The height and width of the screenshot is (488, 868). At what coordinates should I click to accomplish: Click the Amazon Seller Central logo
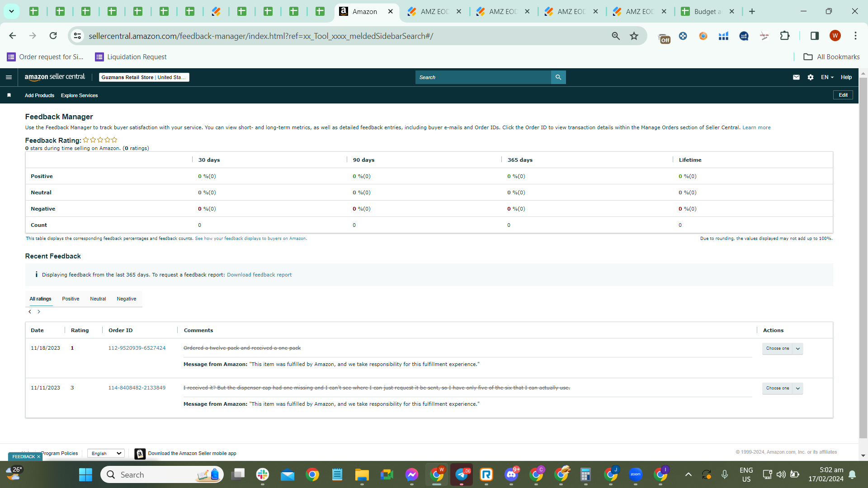click(x=55, y=77)
